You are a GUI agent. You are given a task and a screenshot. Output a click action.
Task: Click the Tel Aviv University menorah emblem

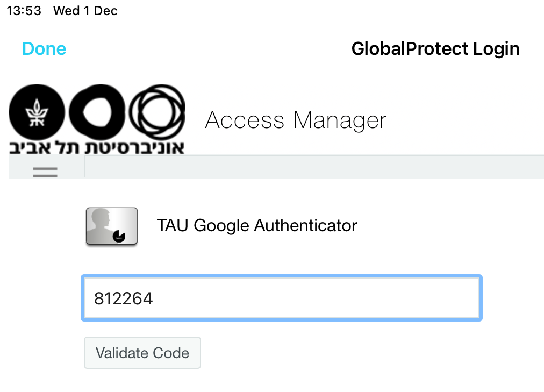click(x=37, y=112)
